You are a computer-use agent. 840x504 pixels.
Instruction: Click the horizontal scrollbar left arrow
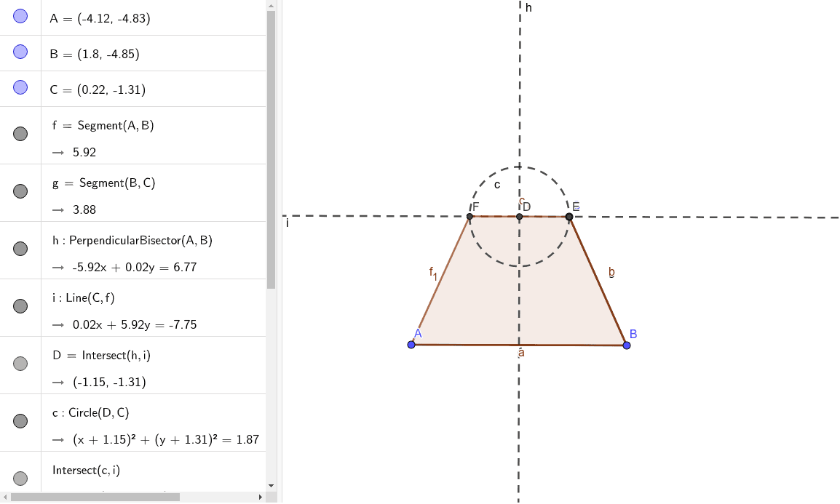point(5,497)
